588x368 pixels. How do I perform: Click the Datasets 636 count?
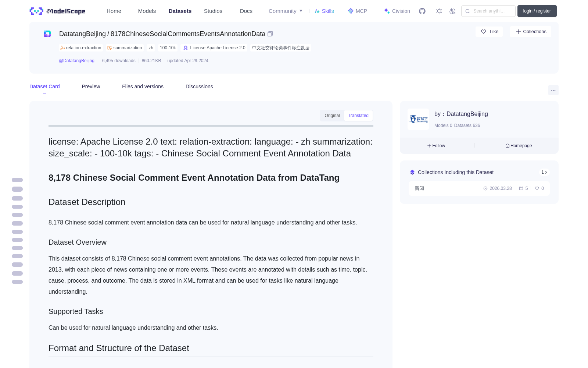[x=467, y=125]
